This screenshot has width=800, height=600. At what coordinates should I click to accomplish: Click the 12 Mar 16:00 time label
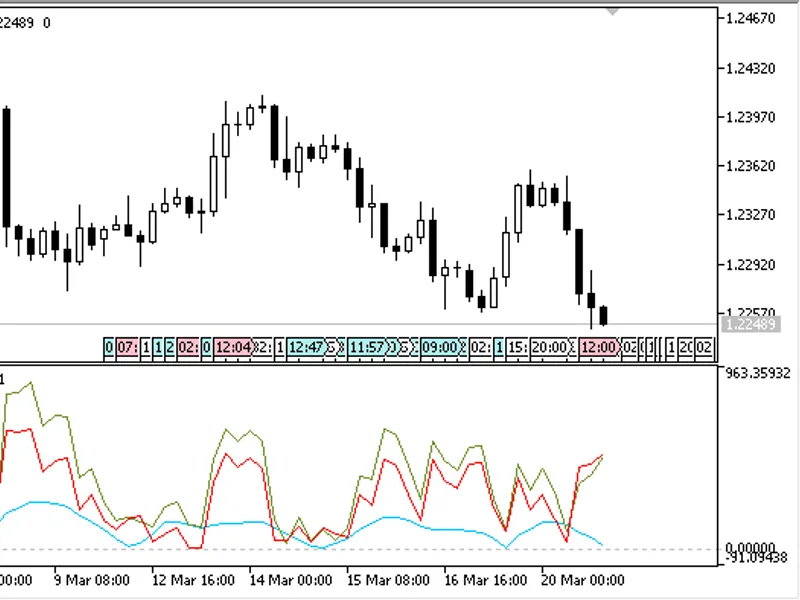pyautogui.click(x=193, y=581)
